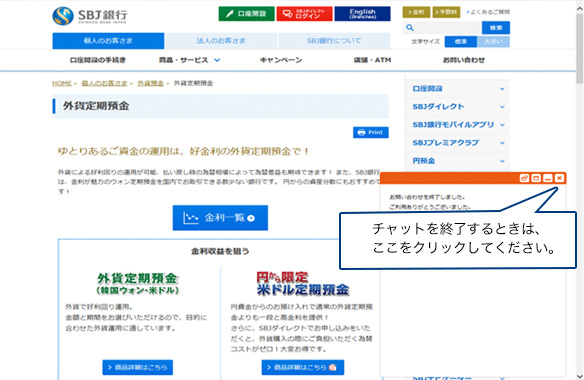
Task: Select the 個人のお客さま tab
Action: (x=108, y=41)
